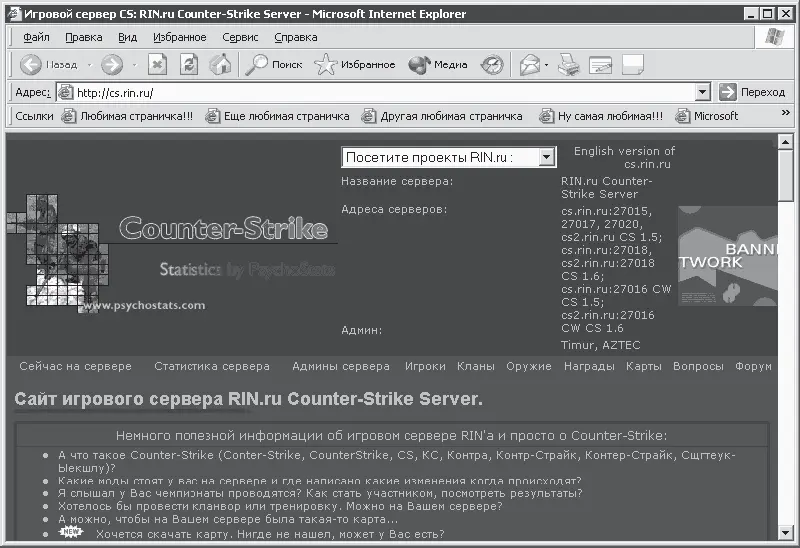Viewport: 800px width, 548px height.
Task: Open the Еще любимая страничка bookmark
Action: point(277,116)
